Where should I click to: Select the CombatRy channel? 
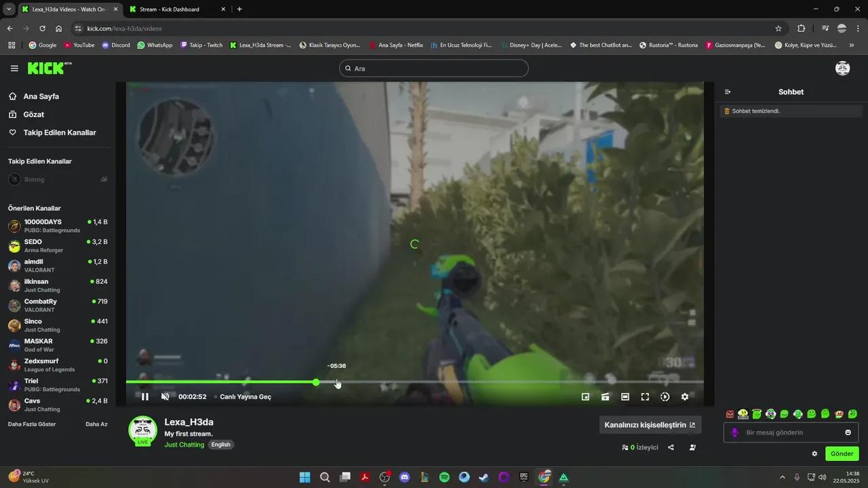coord(58,306)
